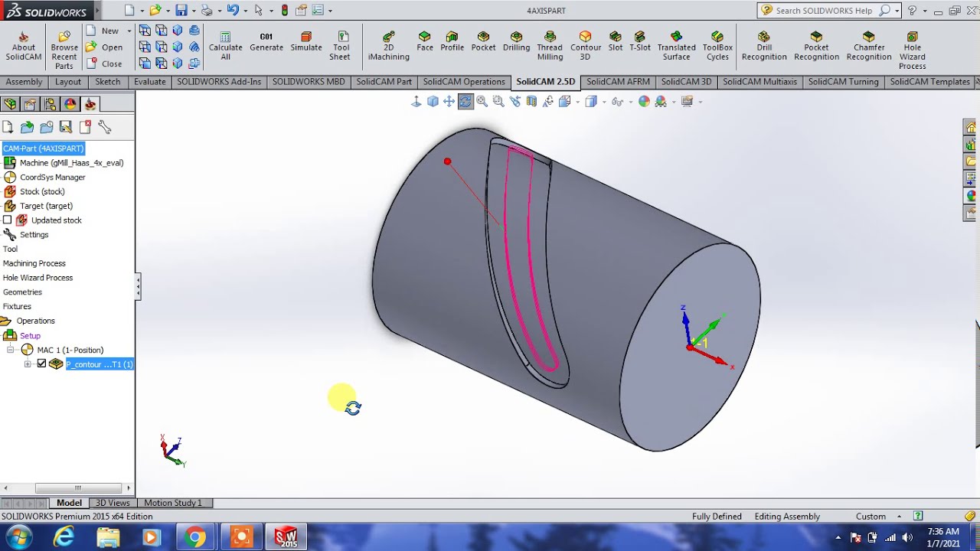Open the Windows Start button
This screenshot has width=980, height=551.
coord(18,537)
